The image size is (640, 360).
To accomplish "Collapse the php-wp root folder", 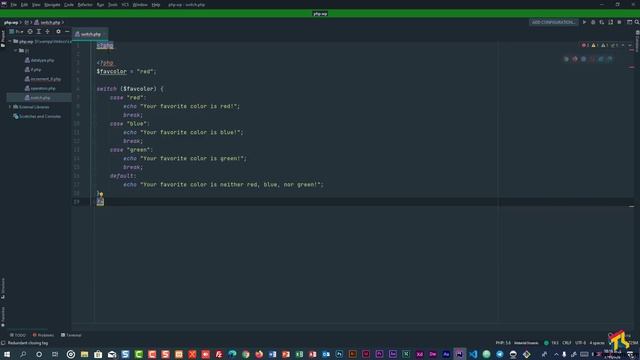I will (10, 41).
